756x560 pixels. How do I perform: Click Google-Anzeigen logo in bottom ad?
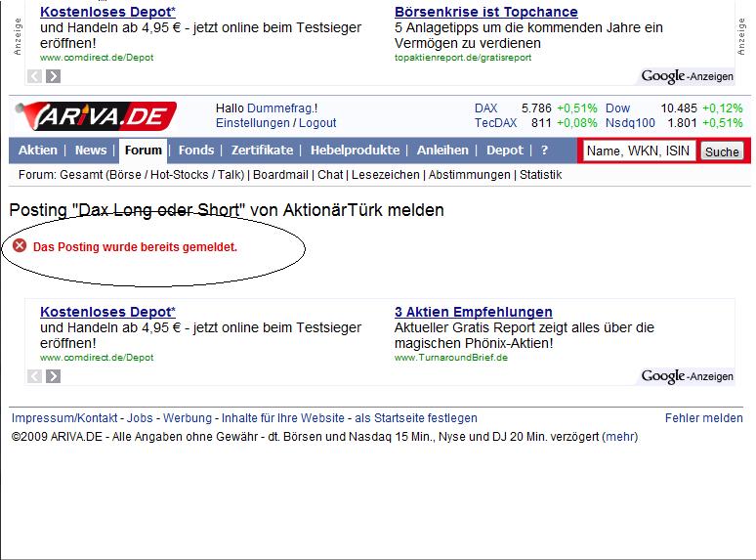(687, 376)
